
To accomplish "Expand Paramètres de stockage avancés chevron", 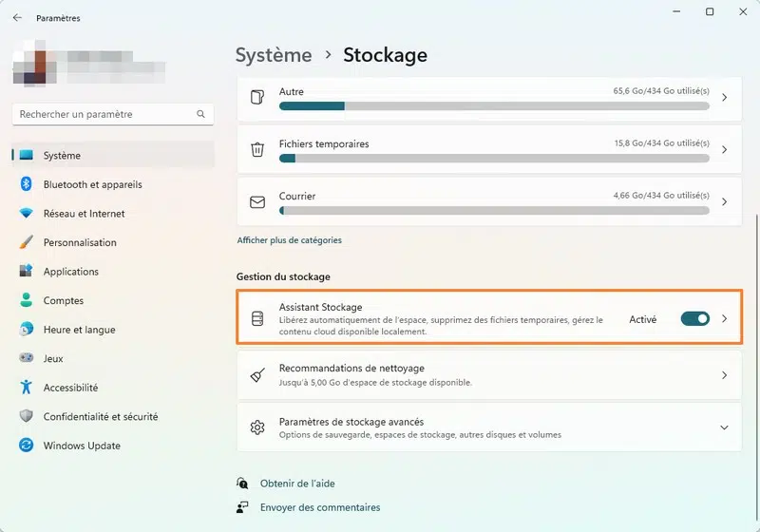I will tap(724, 428).
